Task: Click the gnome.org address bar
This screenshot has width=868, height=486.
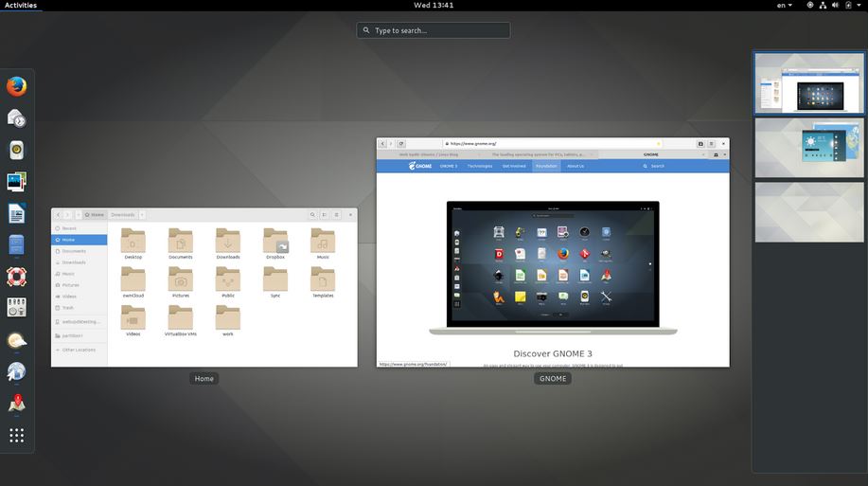Action: [x=552, y=144]
